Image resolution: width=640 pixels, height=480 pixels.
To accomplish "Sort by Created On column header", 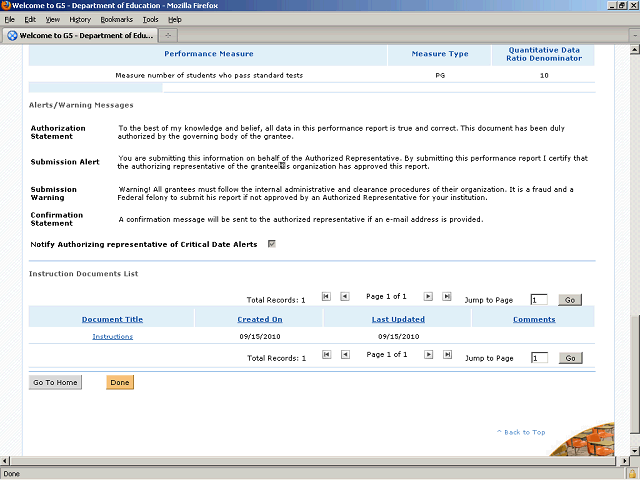I will (x=260, y=320).
